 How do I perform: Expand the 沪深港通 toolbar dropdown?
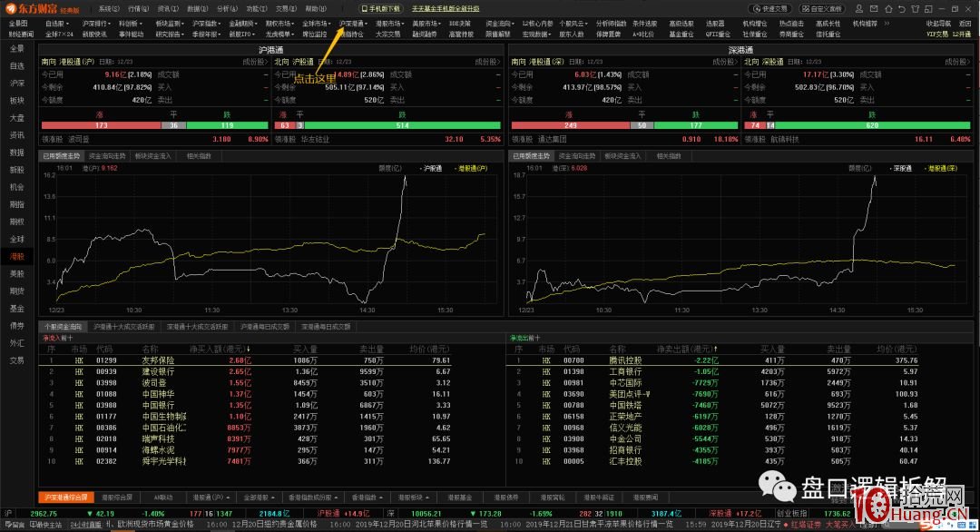coord(354,24)
